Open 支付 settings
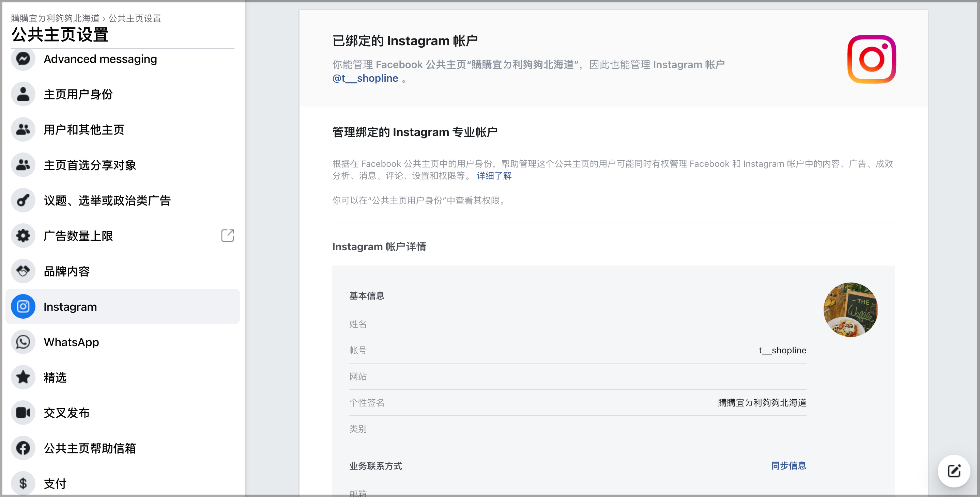The image size is (980, 497). (123, 483)
